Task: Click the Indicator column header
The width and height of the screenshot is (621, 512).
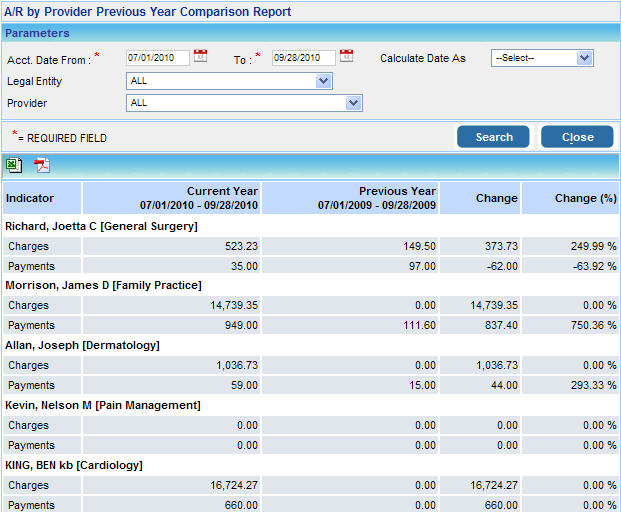Action: [x=42, y=198]
